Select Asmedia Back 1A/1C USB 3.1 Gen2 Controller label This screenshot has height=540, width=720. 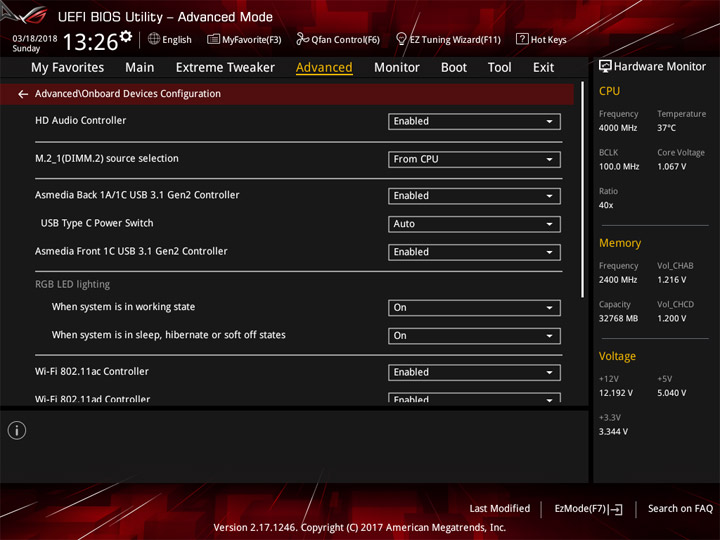click(x=137, y=195)
